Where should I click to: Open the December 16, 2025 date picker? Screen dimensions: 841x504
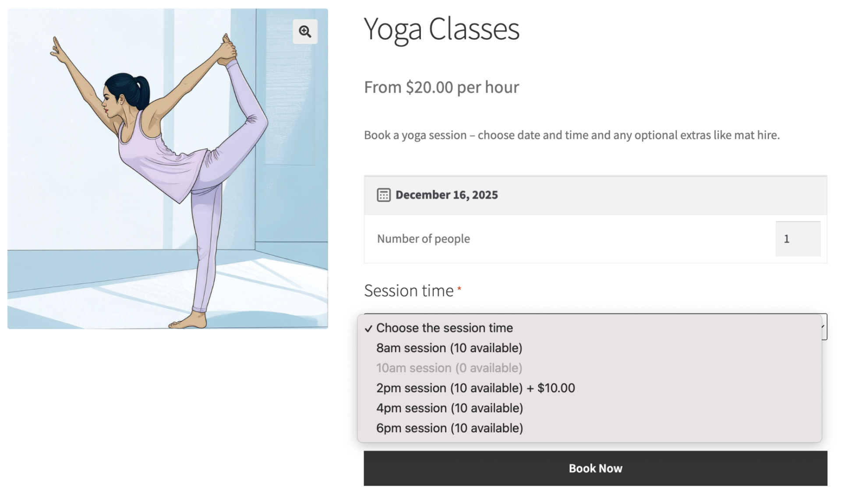446,195
